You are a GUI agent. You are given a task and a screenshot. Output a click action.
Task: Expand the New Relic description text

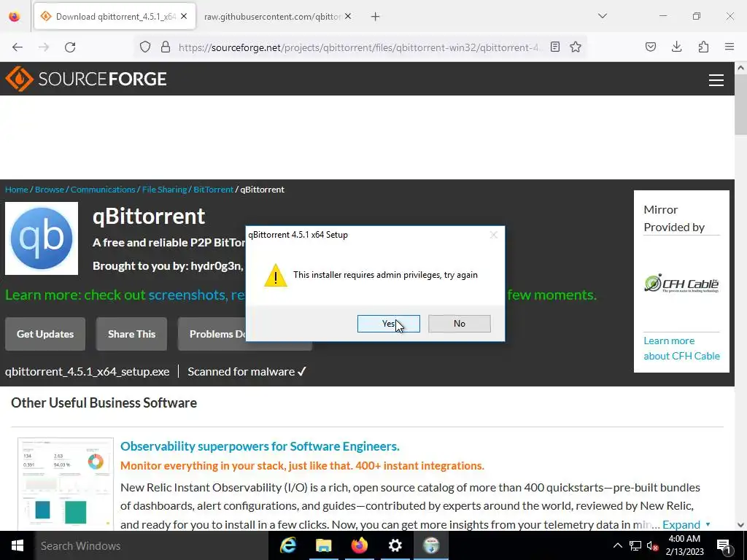point(685,524)
